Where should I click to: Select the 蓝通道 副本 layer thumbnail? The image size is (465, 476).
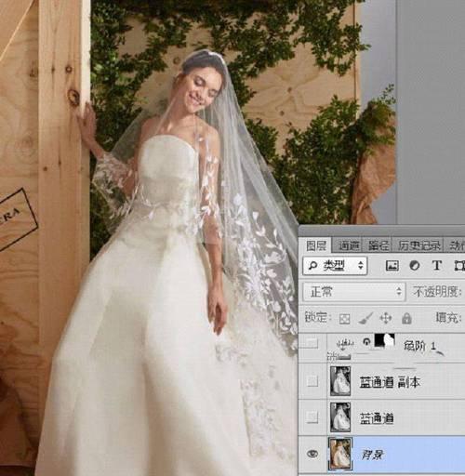pos(340,381)
